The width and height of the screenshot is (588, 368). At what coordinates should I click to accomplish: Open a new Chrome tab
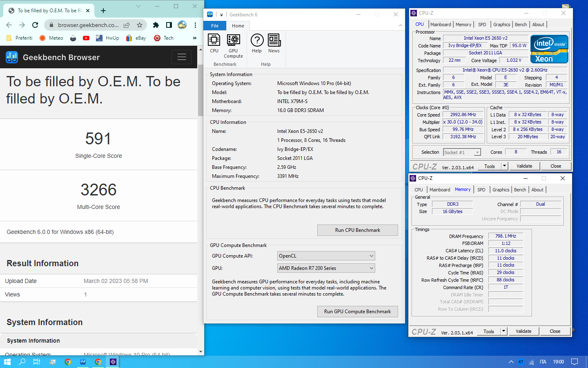coord(103,11)
